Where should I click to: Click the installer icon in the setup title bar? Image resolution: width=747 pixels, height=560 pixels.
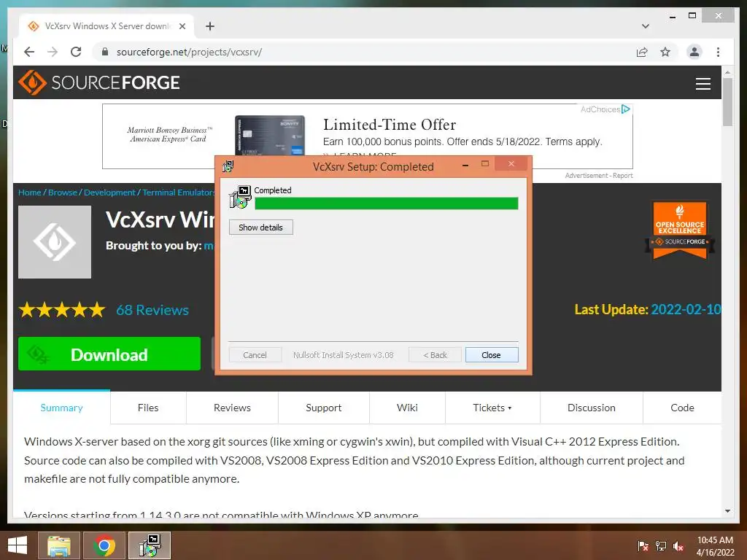tap(228, 166)
